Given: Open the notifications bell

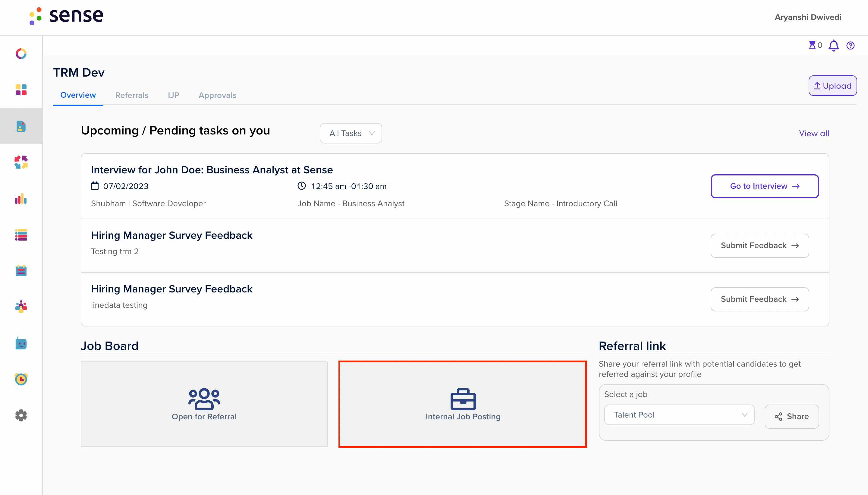Looking at the screenshot, I should [x=833, y=45].
